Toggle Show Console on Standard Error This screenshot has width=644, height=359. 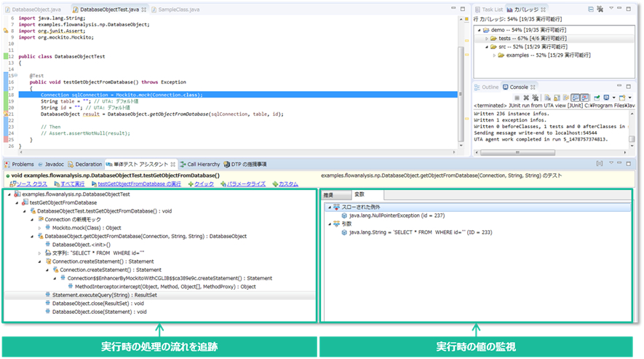(x=584, y=98)
